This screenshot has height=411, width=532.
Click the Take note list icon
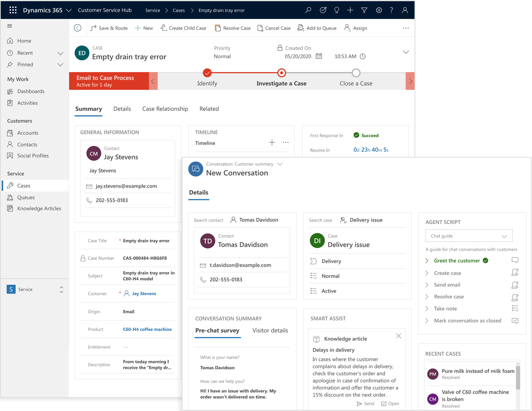[515, 308]
